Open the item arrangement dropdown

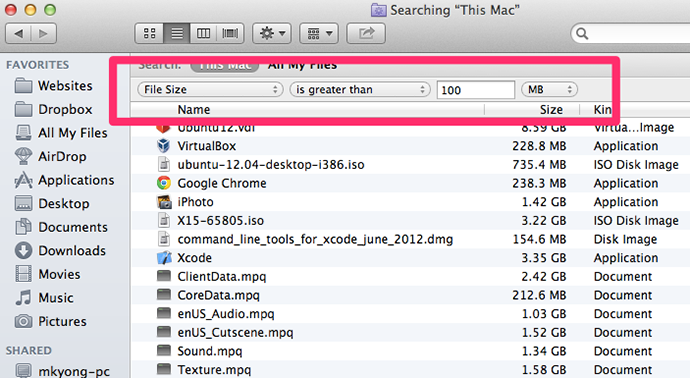click(x=319, y=33)
